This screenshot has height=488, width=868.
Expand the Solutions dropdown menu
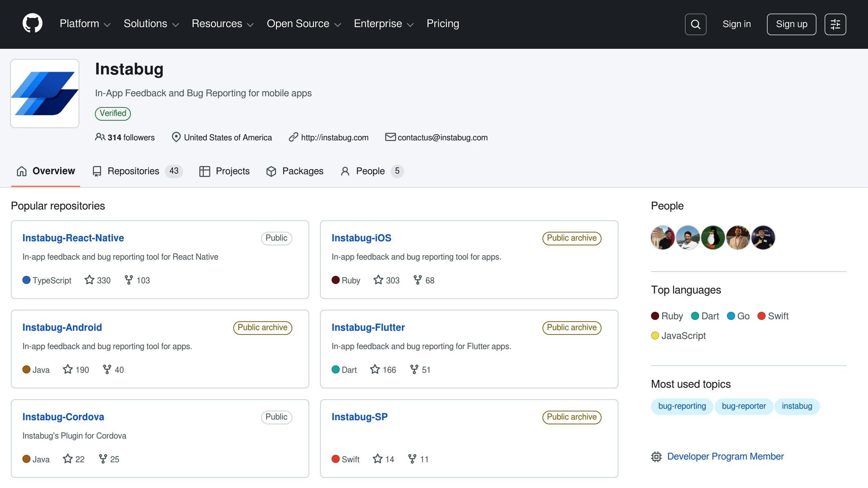point(151,24)
